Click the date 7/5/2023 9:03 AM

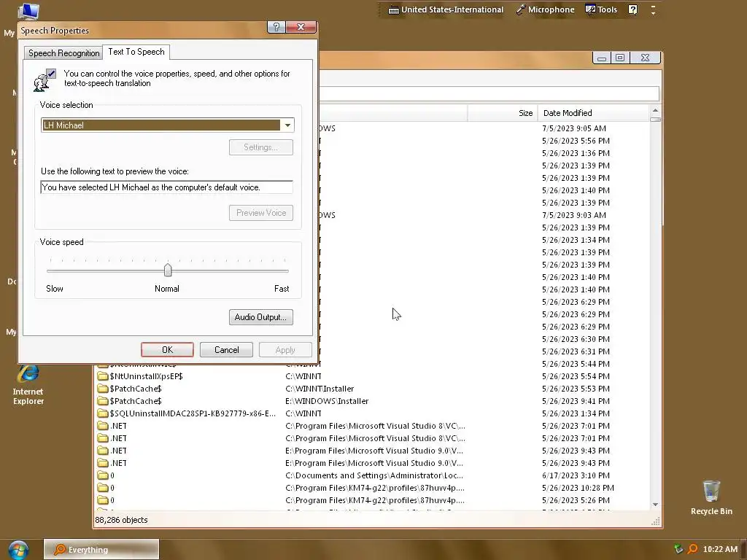(x=574, y=215)
